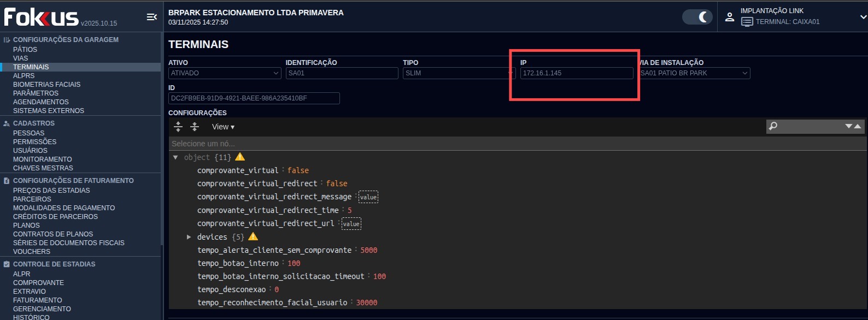This screenshot has height=320, width=868.
Task: Click the terminal CAIXA01 monitor icon
Action: [x=747, y=22]
